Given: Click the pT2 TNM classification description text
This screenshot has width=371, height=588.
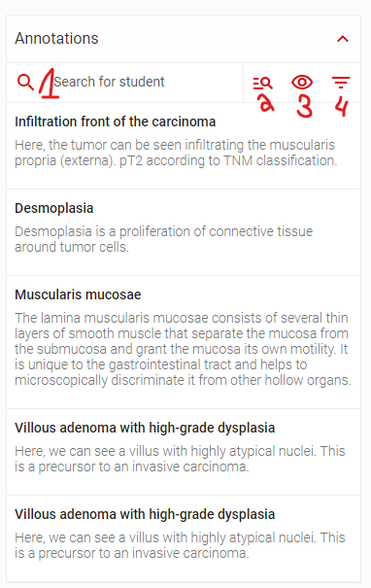Looking at the screenshot, I should (176, 153).
